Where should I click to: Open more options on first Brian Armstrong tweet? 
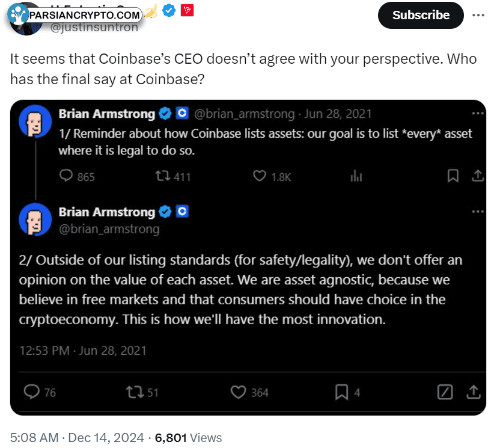(x=477, y=113)
